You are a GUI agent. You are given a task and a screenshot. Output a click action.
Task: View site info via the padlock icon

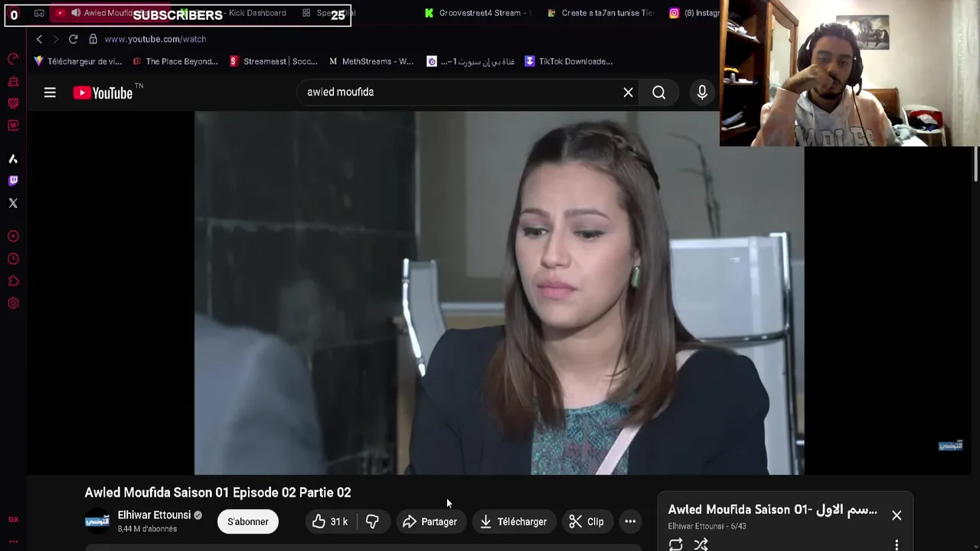click(x=93, y=39)
